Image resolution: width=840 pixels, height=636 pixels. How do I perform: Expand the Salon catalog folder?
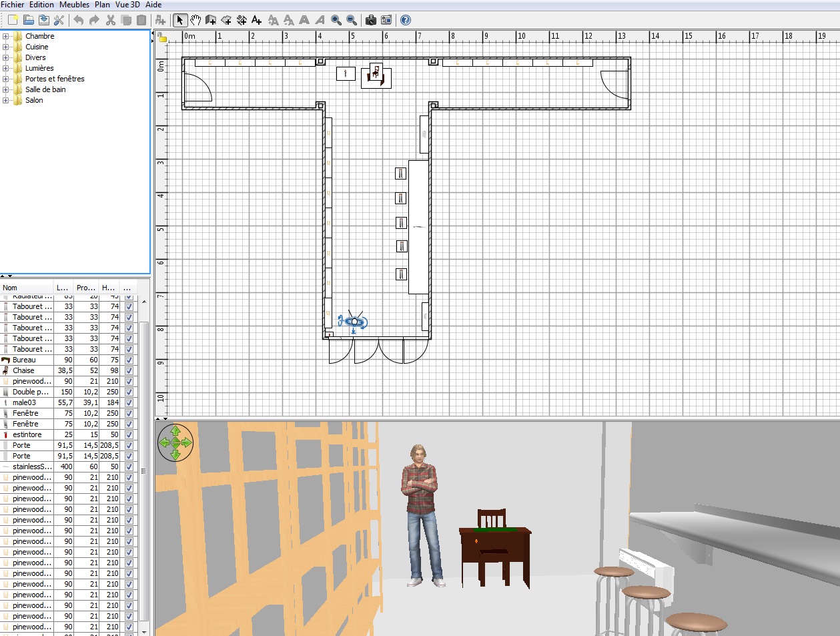pos(6,100)
